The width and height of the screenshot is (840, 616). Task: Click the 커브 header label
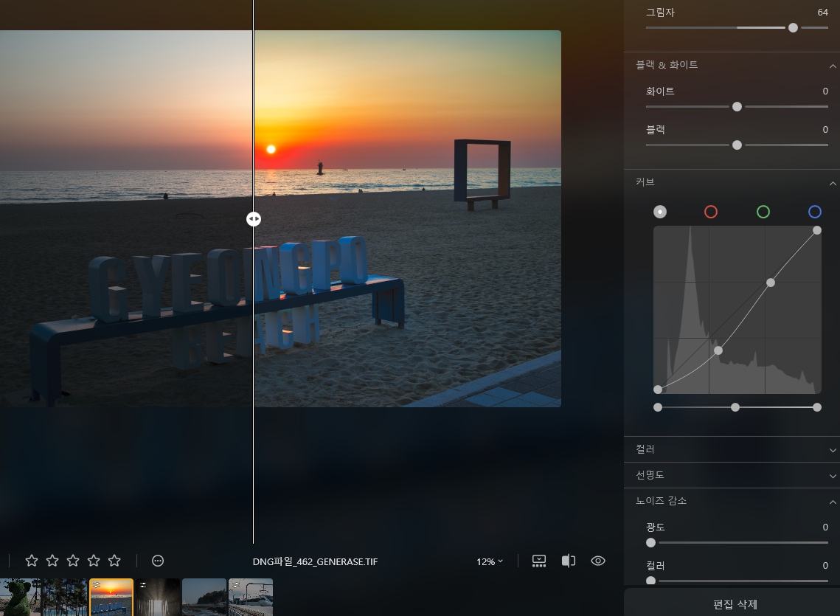(645, 182)
